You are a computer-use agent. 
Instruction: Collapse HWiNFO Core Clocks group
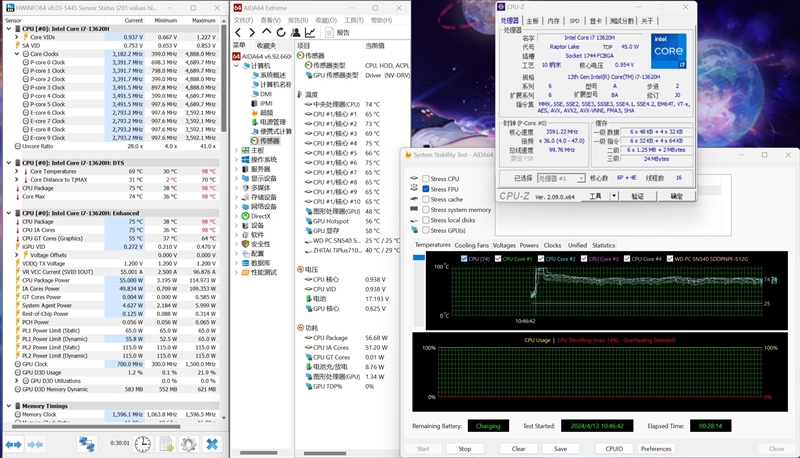click(x=17, y=54)
